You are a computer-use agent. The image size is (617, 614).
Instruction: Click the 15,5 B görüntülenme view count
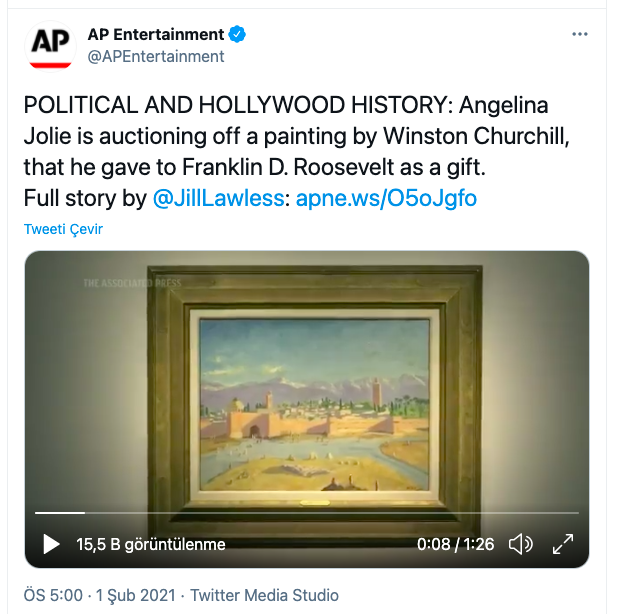pos(151,545)
